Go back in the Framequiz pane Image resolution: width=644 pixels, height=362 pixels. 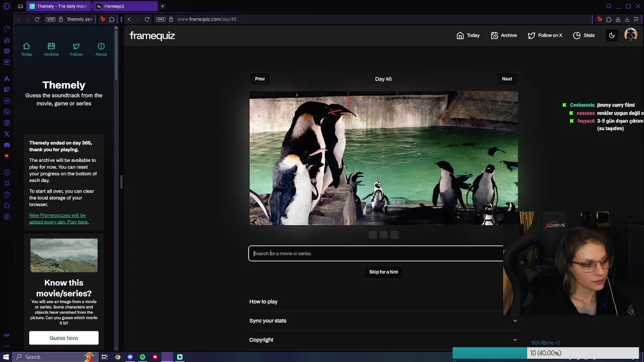click(129, 19)
